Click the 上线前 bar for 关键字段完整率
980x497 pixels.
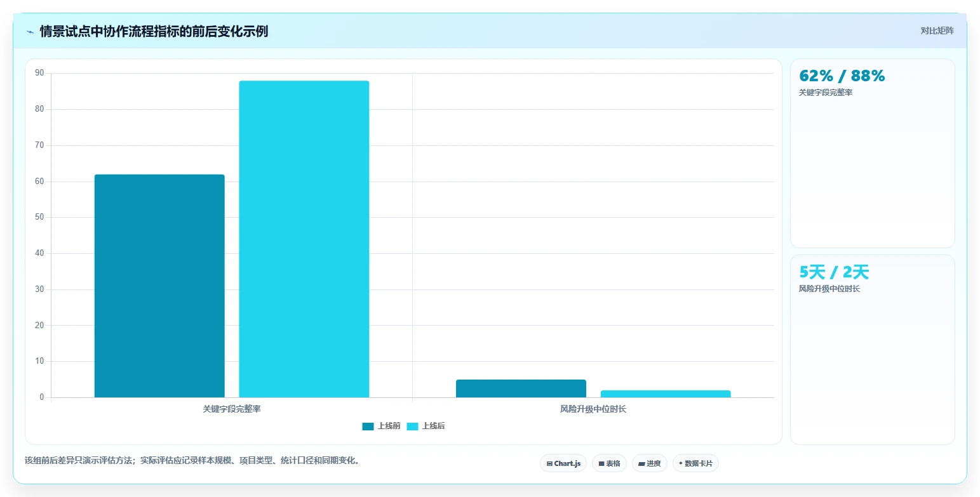coord(159,286)
